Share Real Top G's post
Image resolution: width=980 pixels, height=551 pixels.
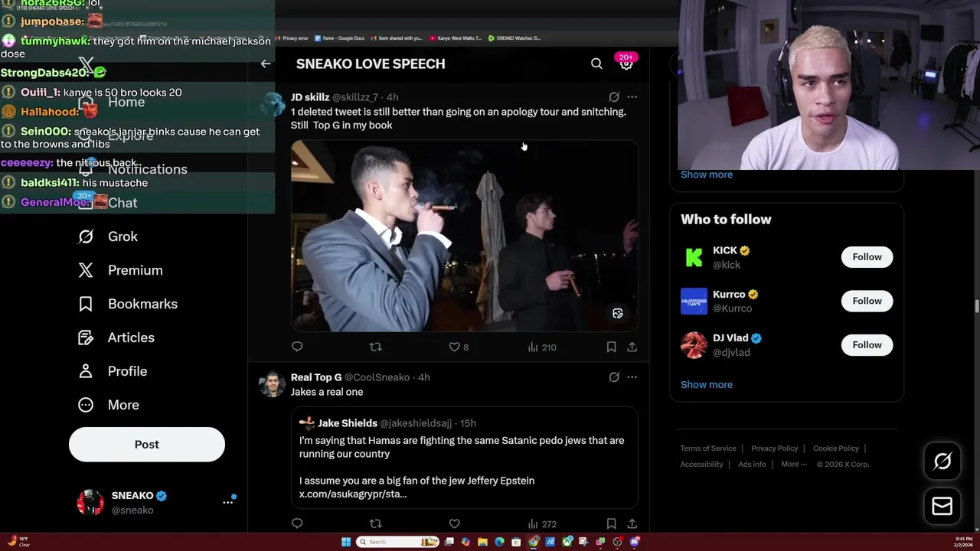pyautogui.click(x=632, y=523)
